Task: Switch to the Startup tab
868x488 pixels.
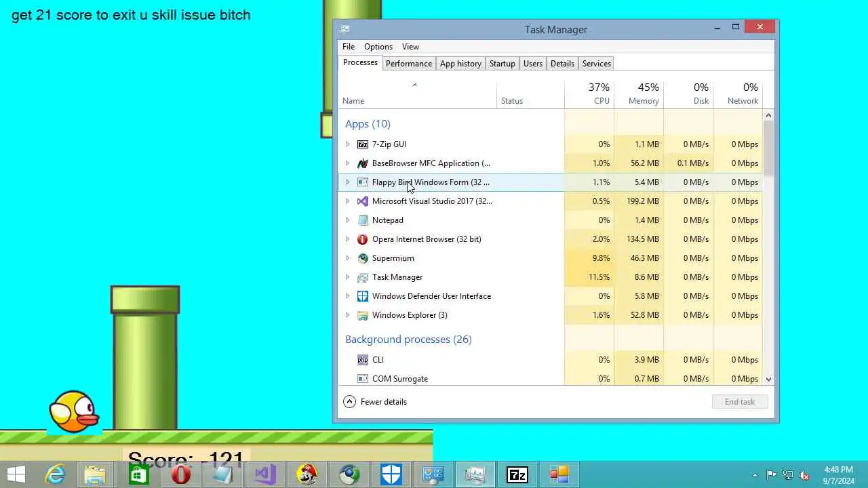Action: pyautogui.click(x=502, y=64)
